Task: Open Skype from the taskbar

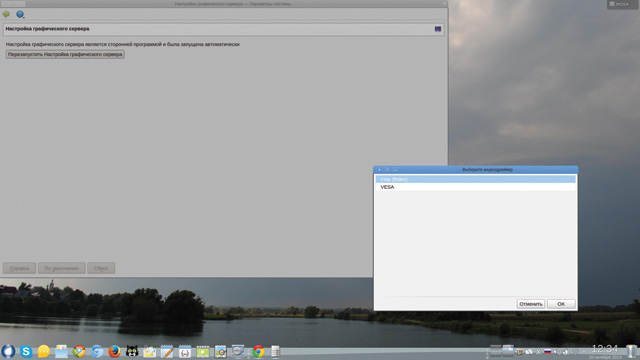Action: coord(26,351)
